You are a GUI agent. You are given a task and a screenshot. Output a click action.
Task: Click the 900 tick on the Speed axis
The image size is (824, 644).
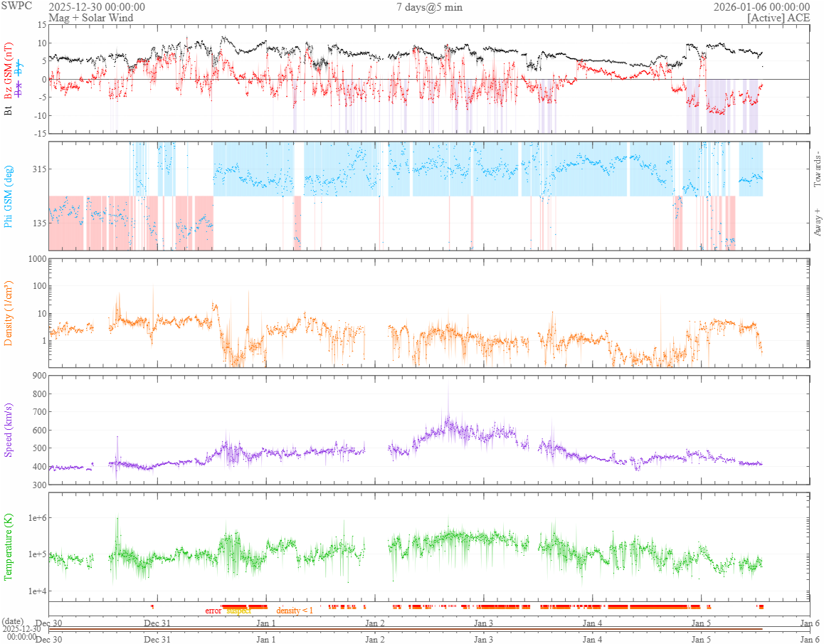click(40, 375)
